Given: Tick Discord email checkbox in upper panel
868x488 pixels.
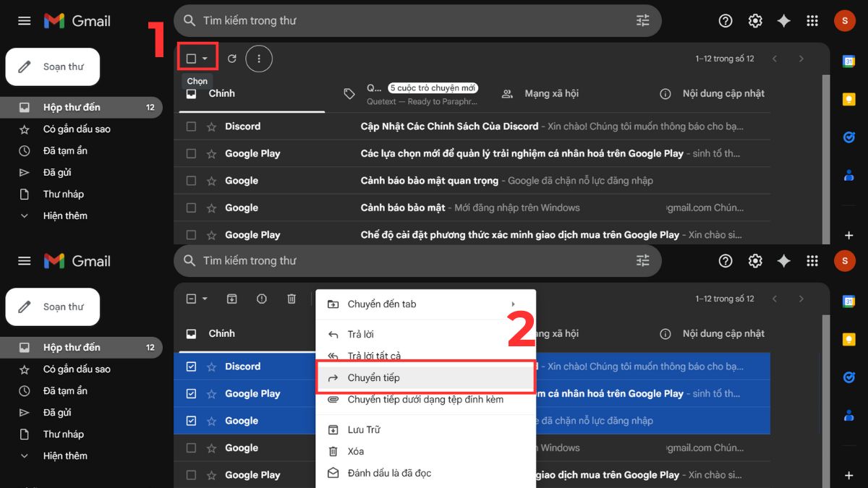Looking at the screenshot, I should (191, 127).
